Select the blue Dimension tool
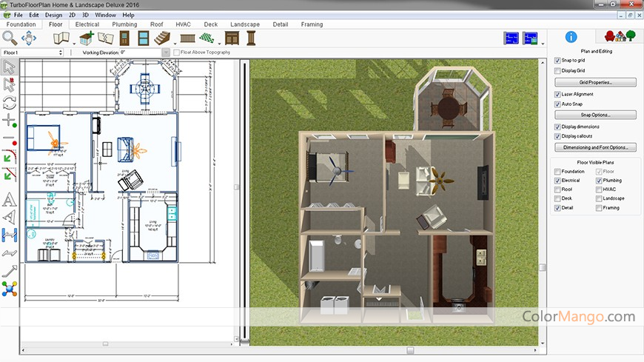644x362 pixels. [9, 235]
